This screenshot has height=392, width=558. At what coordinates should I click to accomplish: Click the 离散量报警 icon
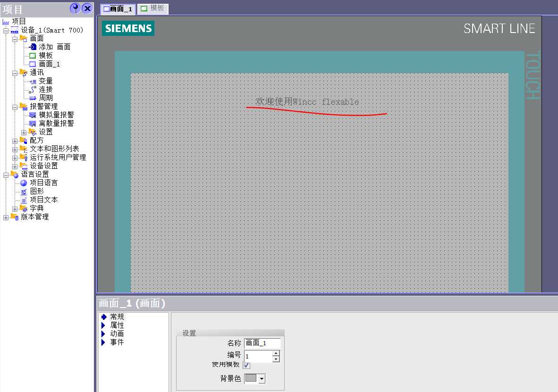[33, 124]
